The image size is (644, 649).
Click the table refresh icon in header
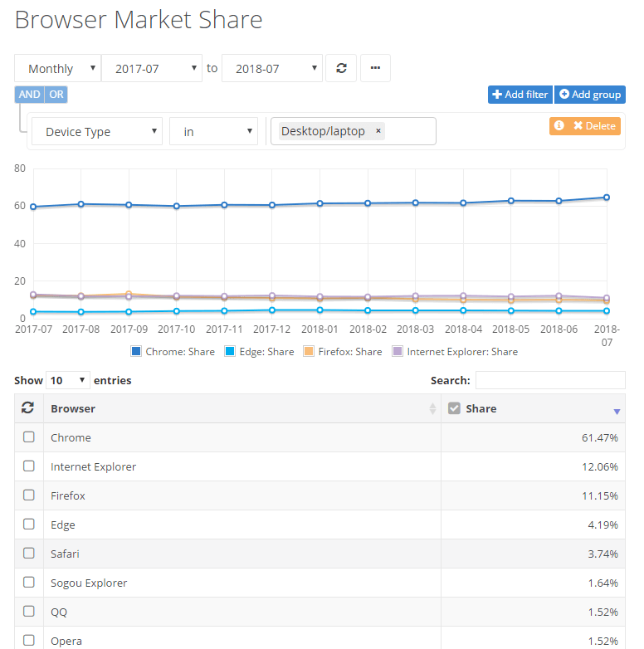coord(27,407)
